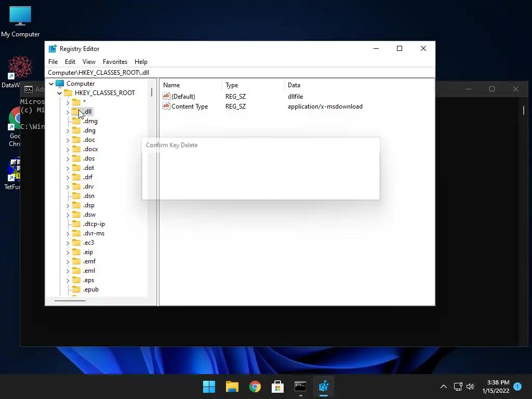This screenshot has height=399, width=532.
Task: Launch Google Chrome from the taskbar
Action: pos(255,387)
